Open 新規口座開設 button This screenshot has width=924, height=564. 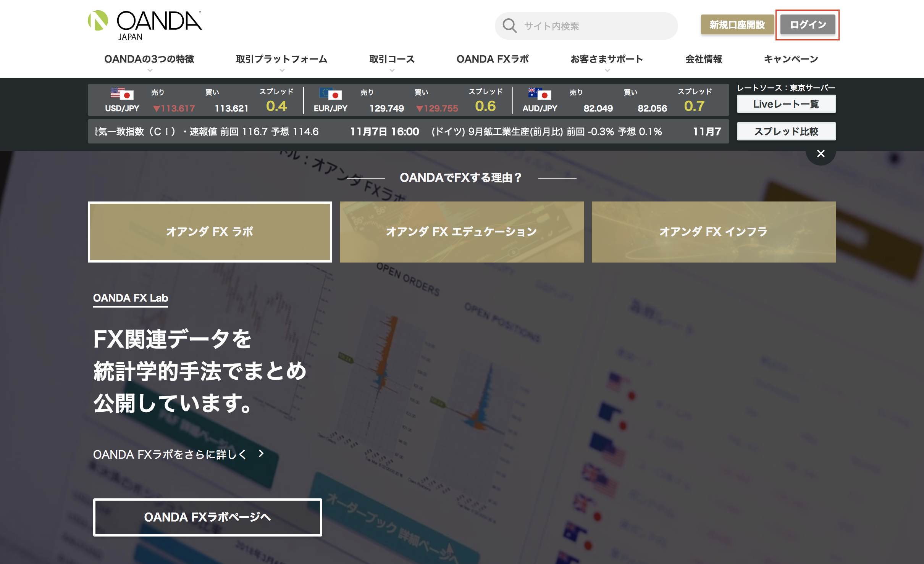(737, 25)
